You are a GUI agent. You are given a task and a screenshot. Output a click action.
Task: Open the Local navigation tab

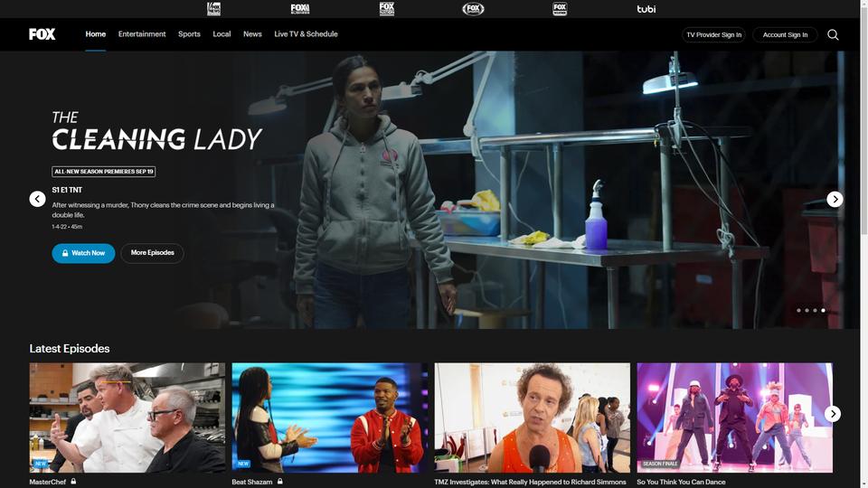(222, 34)
